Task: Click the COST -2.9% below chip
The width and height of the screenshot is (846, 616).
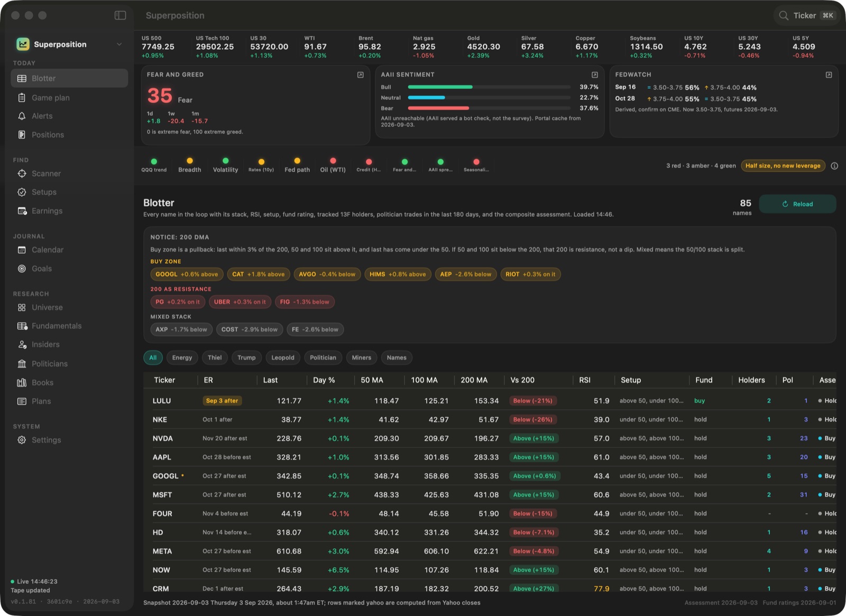Action: click(250, 329)
